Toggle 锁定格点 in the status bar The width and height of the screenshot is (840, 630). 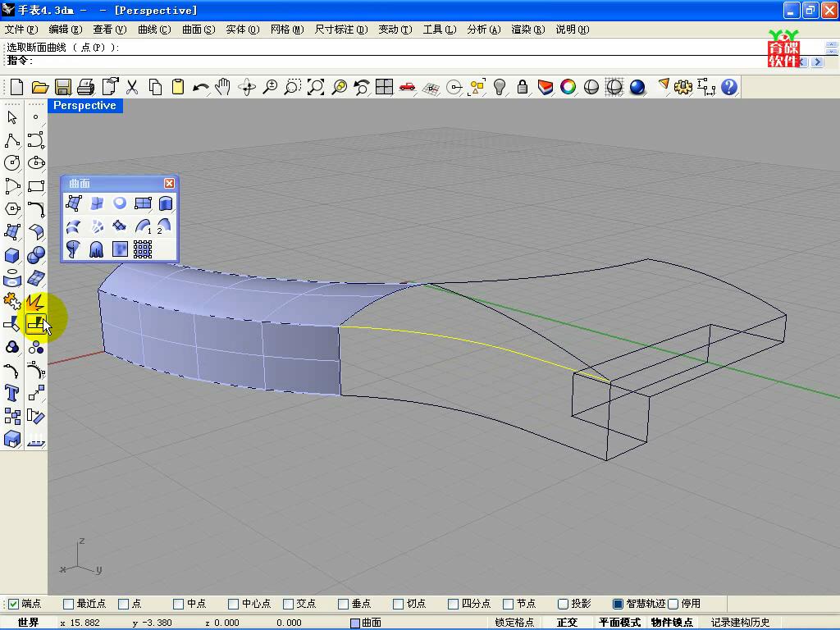[x=514, y=623]
